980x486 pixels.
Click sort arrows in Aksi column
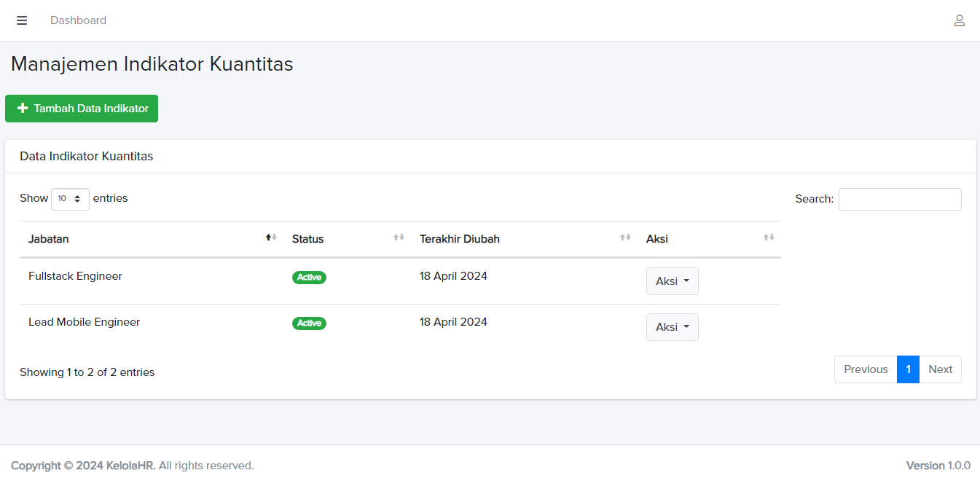tap(769, 238)
